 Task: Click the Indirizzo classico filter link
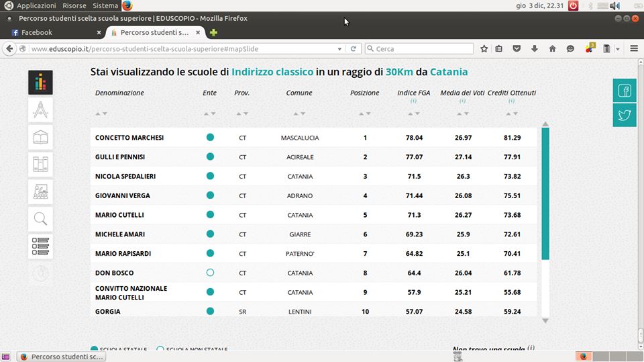[272, 72]
